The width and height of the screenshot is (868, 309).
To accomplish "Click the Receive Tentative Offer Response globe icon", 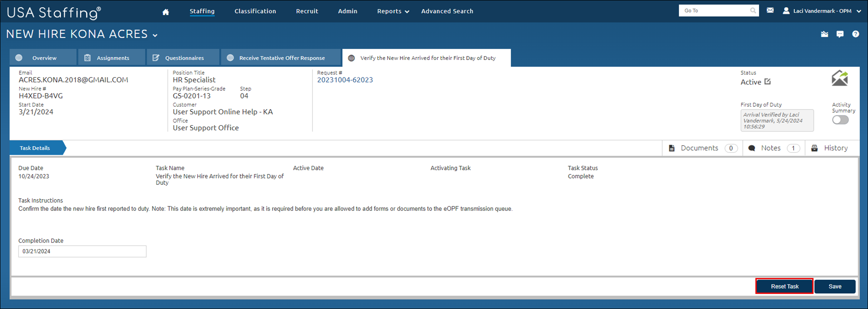I will tap(230, 58).
